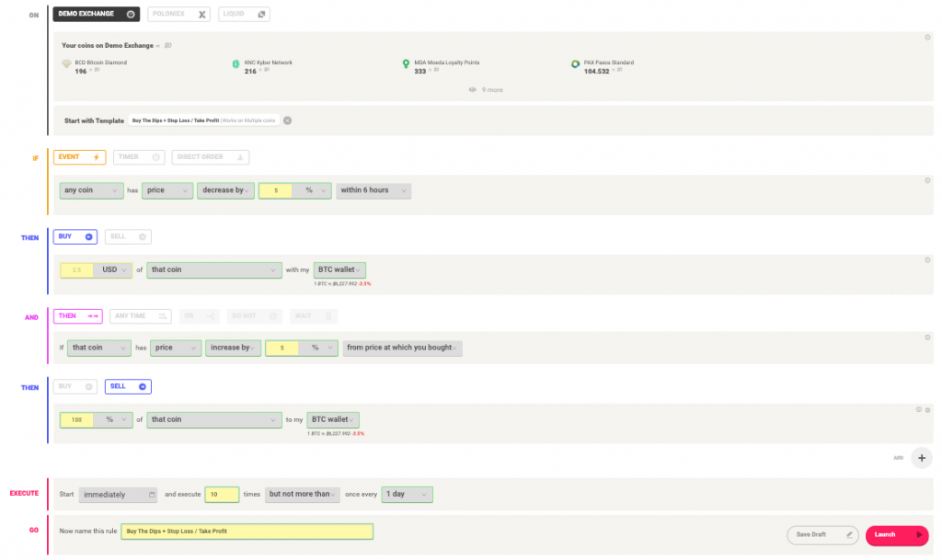Select the Demo Exchange tab
Viewport: 942px width, 560px height.
[x=96, y=14]
